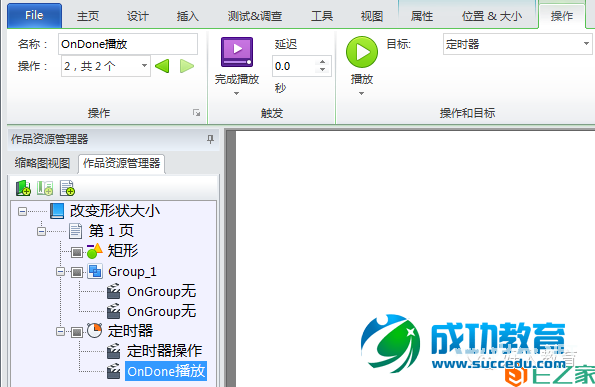
Task: Select Group_1 in the tree
Action: click(x=132, y=272)
